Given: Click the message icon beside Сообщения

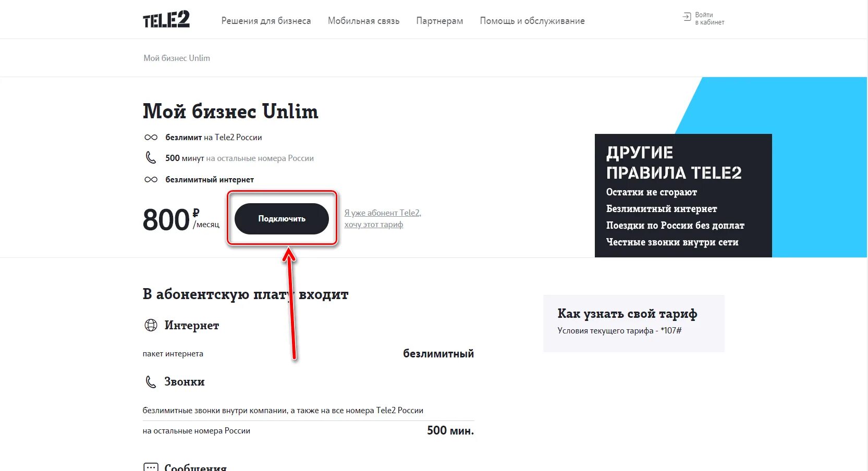Looking at the screenshot, I should (x=151, y=467).
